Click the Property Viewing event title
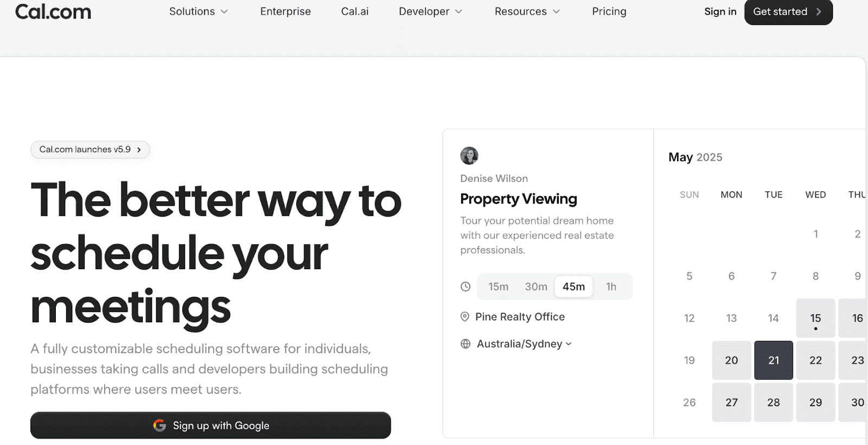 point(519,199)
